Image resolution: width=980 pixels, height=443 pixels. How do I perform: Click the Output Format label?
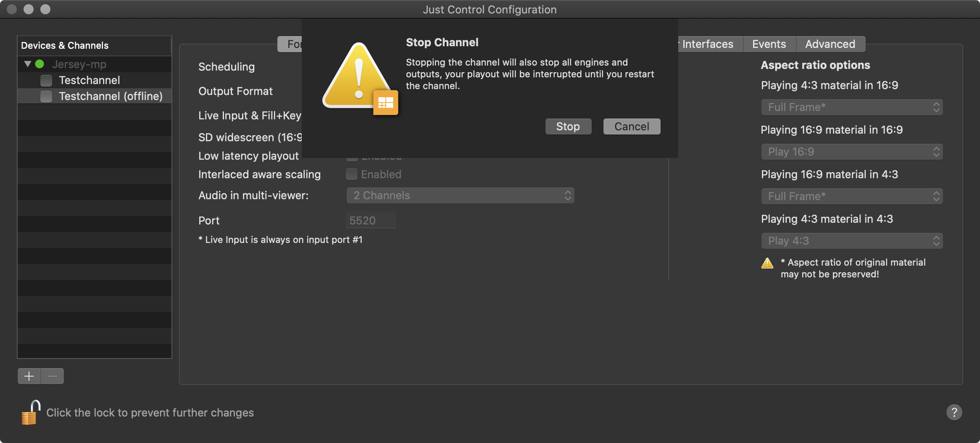tap(235, 91)
